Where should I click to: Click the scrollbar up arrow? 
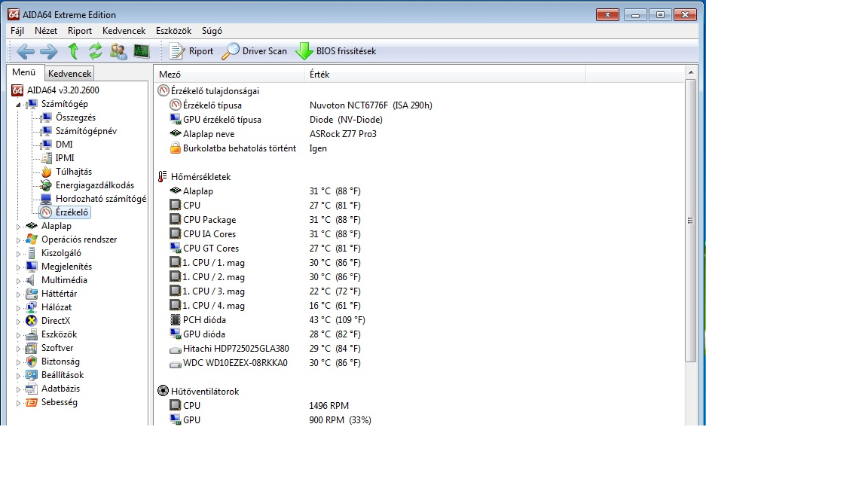click(690, 72)
